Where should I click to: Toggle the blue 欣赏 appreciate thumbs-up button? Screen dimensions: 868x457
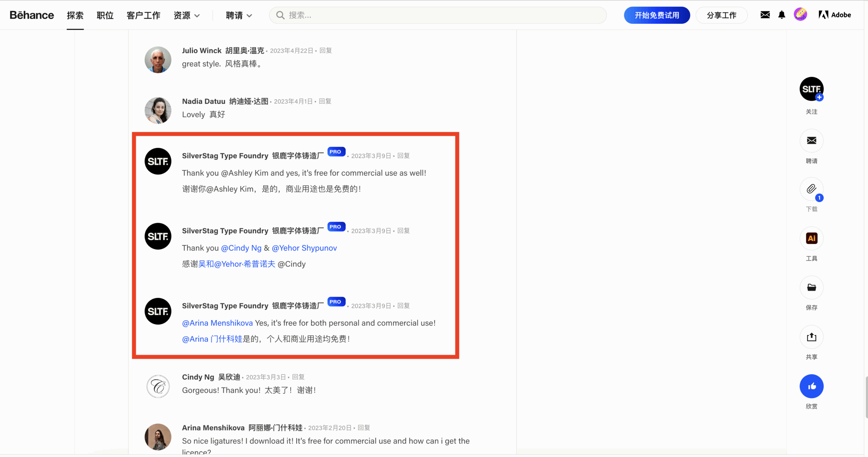pos(811,386)
